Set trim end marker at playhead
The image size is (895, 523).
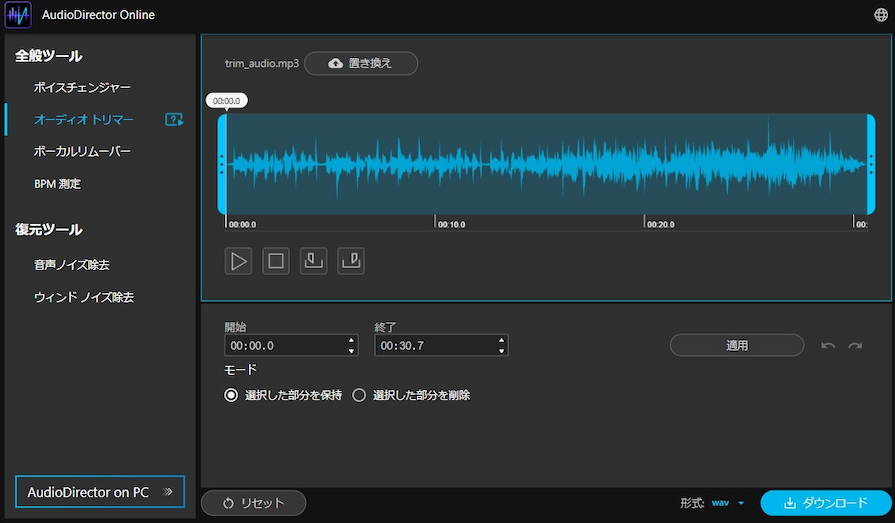point(351,261)
